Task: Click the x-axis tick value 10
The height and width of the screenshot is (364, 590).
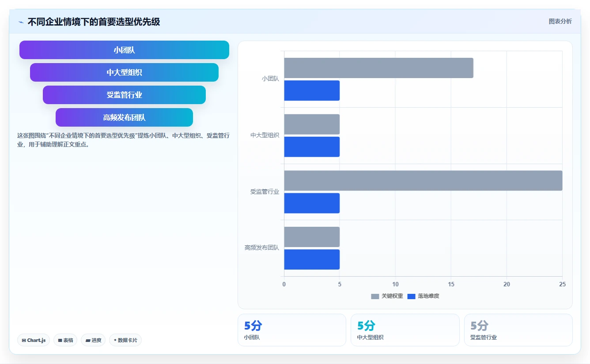Action: pyautogui.click(x=395, y=284)
